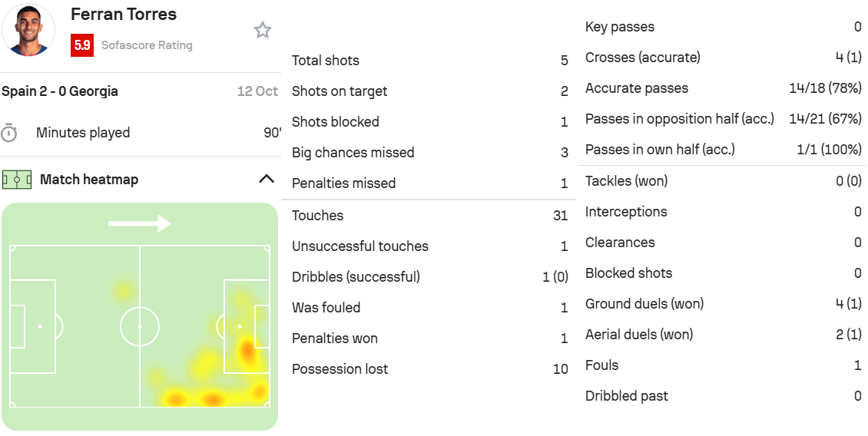Open Ferran Torres player name link
This screenshot has width=868, height=436.
[x=123, y=15]
